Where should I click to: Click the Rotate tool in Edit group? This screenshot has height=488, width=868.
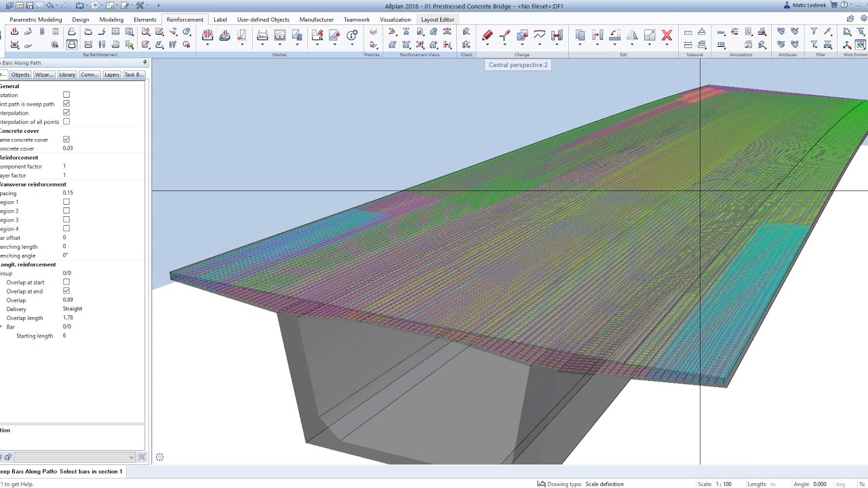tap(614, 35)
